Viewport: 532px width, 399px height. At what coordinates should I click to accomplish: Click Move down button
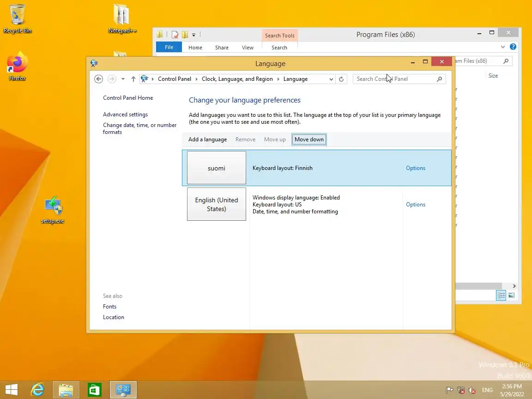pos(309,139)
